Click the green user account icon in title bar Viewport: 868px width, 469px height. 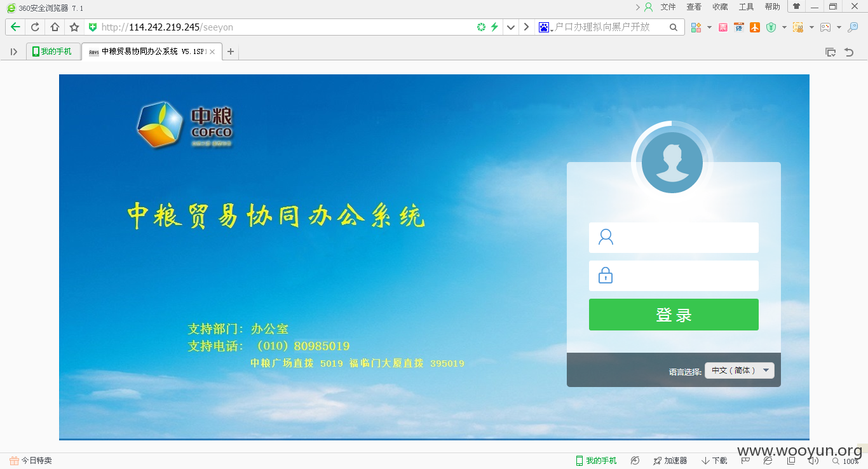[648, 7]
